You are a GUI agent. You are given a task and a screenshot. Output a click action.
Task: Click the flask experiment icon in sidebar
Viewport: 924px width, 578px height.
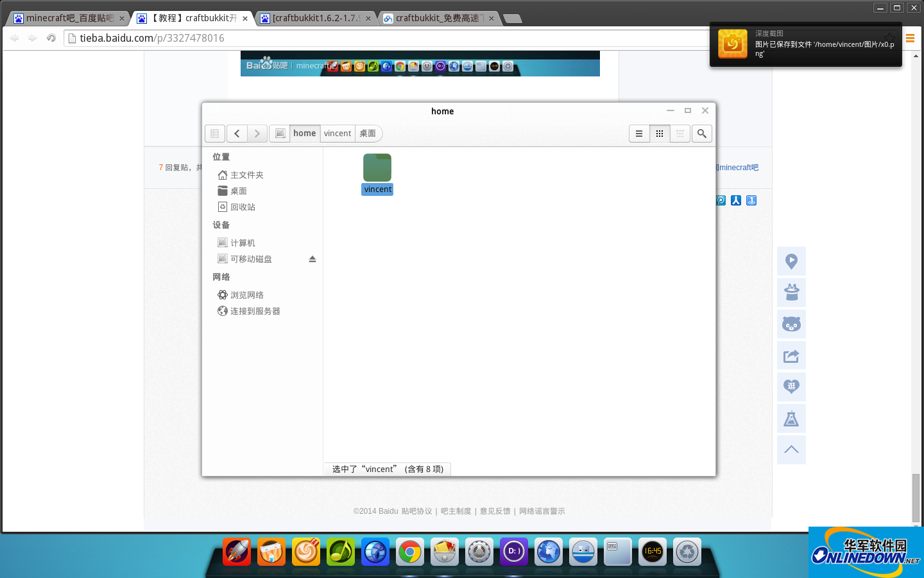[791, 418]
